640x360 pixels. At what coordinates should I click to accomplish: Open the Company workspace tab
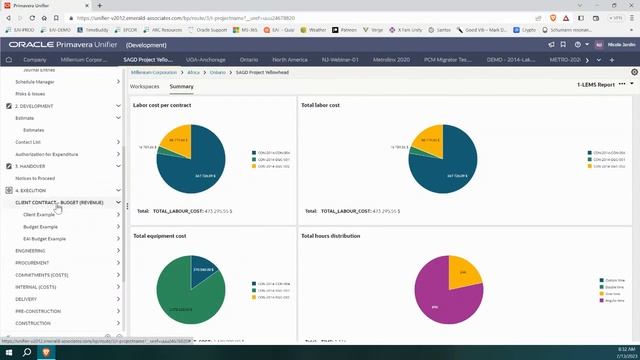(35, 60)
